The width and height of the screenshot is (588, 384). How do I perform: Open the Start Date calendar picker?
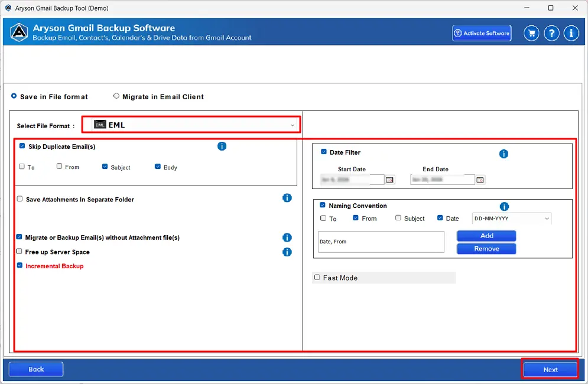[x=390, y=180]
